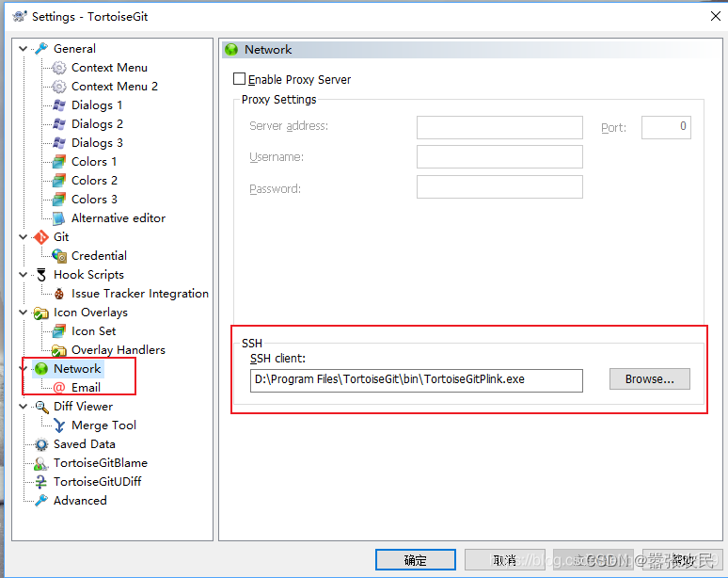
Task: Click the General wrench icon
Action: pos(41,48)
